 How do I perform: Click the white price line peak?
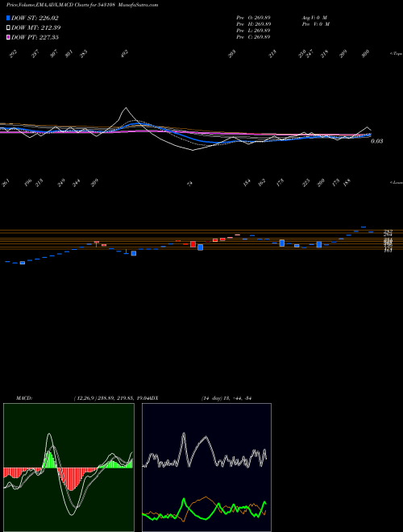[x=127, y=108]
